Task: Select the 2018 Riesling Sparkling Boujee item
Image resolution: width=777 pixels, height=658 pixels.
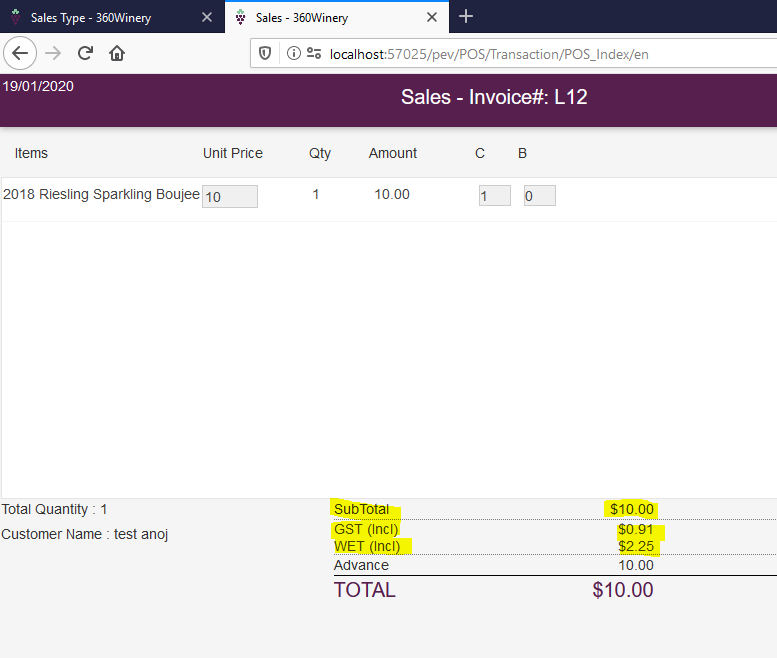Action: click(101, 194)
